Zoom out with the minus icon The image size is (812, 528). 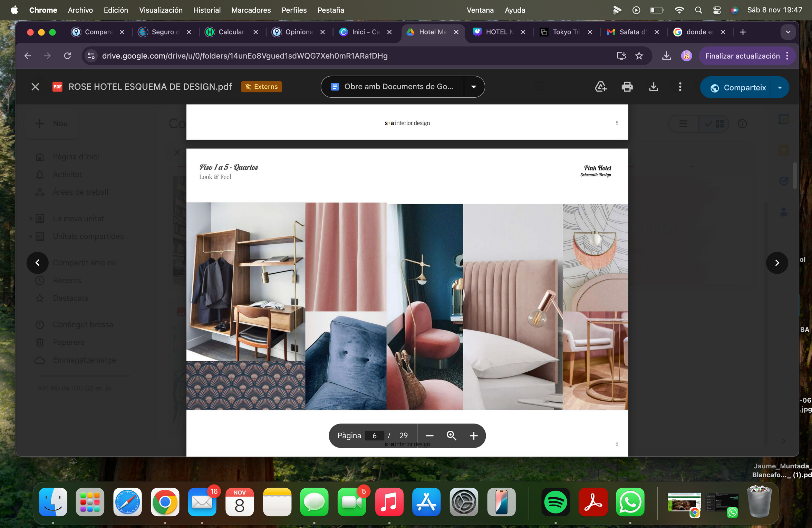429,436
